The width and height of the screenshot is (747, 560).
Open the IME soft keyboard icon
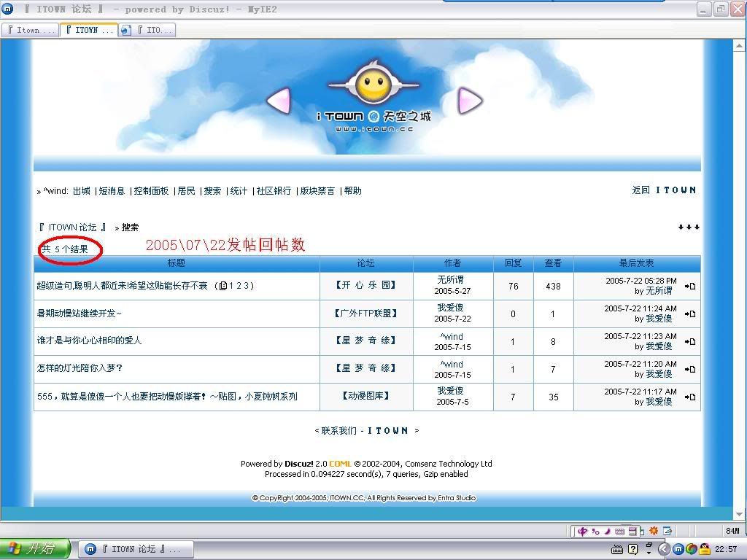pos(619,531)
